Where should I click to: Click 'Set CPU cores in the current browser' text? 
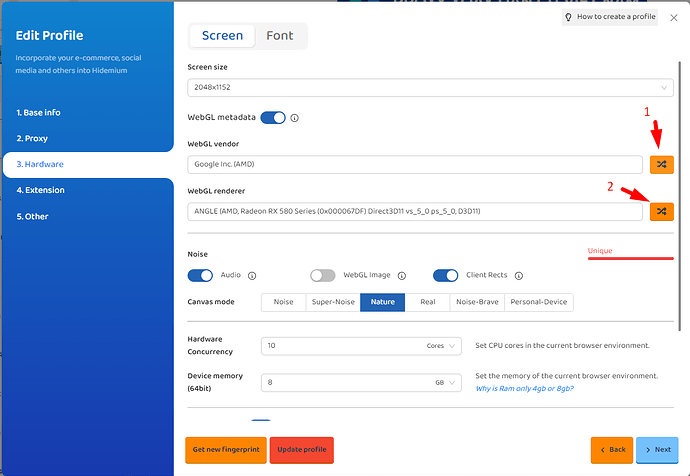click(562, 346)
